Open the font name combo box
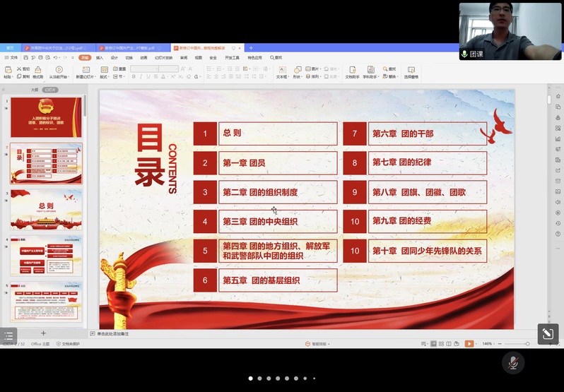Screen dimensions: 564x392 (x=144, y=69)
